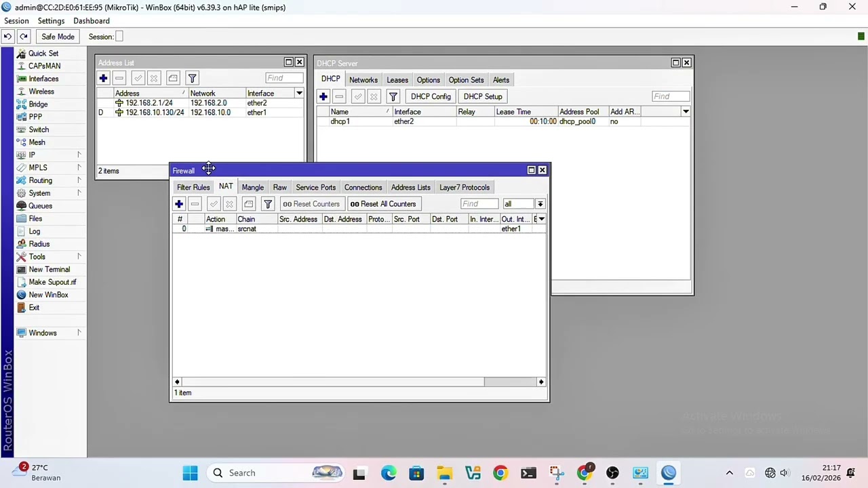Open Mesh menu item

click(x=37, y=142)
